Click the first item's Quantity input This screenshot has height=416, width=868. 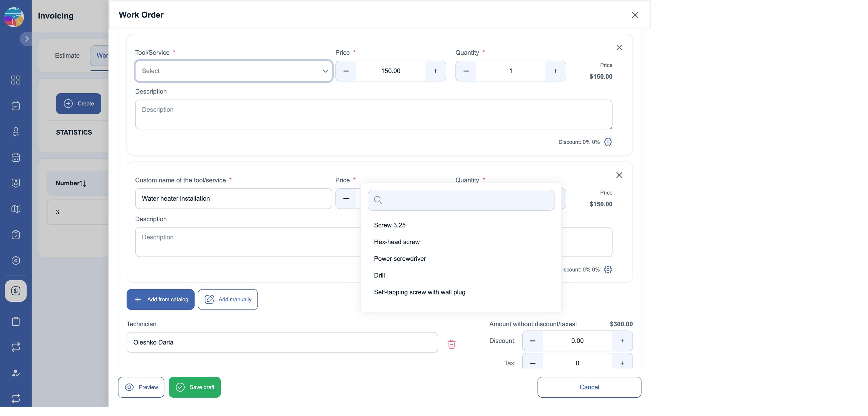pyautogui.click(x=511, y=71)
